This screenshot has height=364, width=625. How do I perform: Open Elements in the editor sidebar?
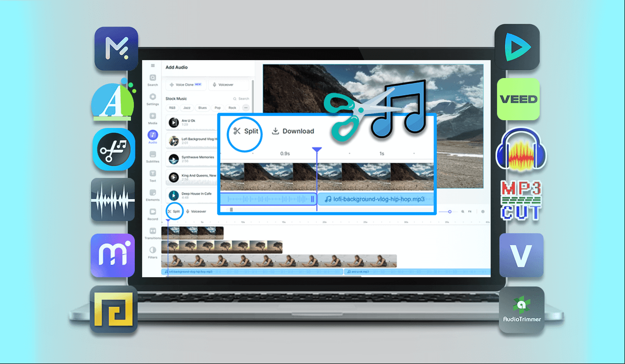(153, 195)
